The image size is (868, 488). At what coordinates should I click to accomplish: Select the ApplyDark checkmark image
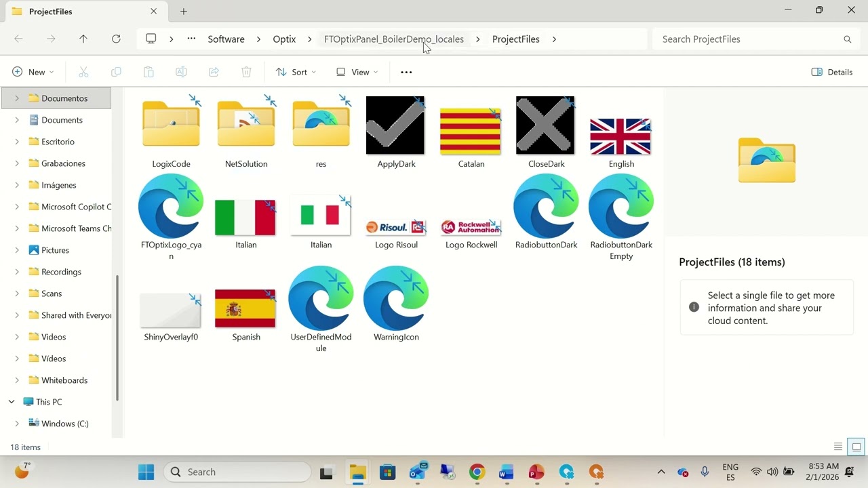pyautogui.click(x=396, y=132)
